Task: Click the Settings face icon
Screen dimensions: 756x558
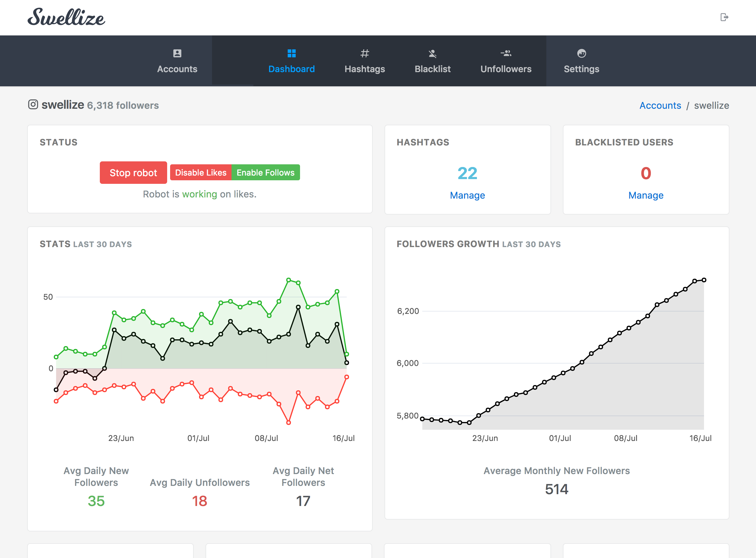Action: pyautogui.click(x=581, y=53)
